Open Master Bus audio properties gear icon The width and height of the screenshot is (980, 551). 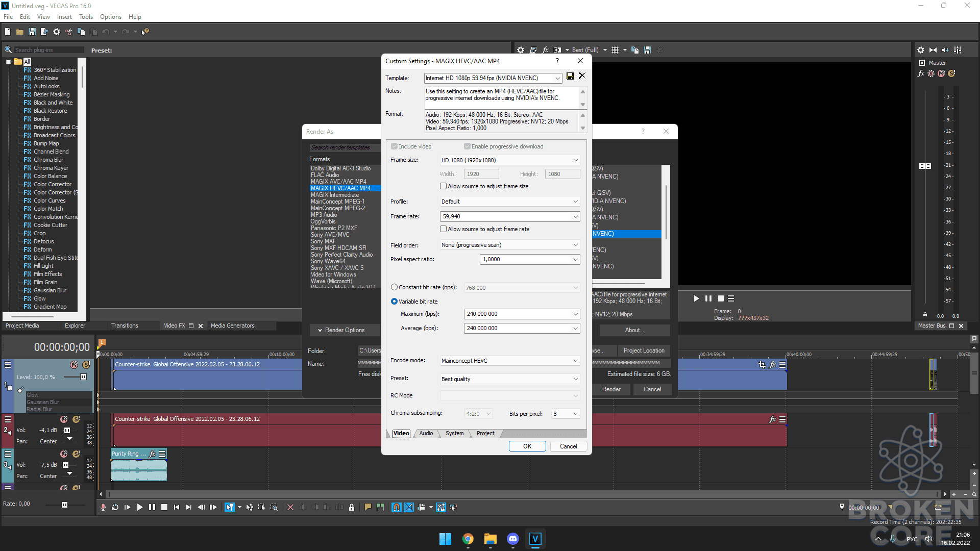[x=921, y=50]
